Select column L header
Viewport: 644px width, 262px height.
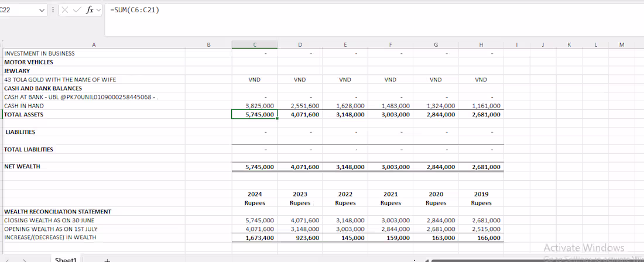pyautogui.click(x=595, y=44)
